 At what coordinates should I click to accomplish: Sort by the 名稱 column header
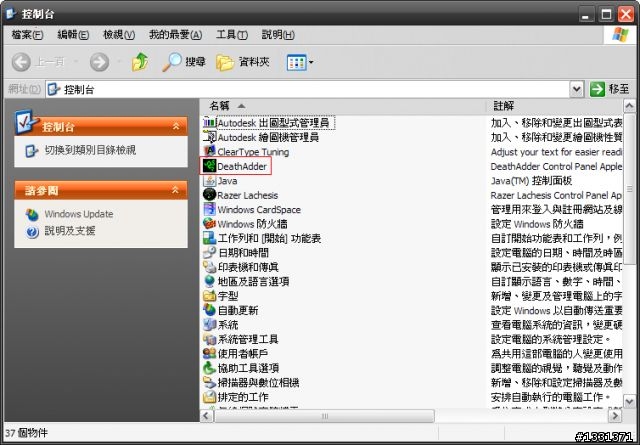point(342,106)
